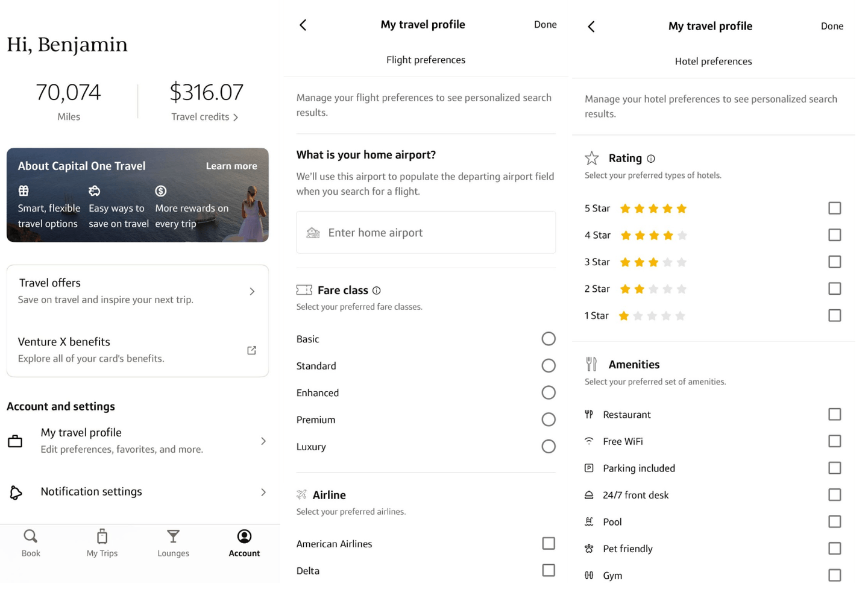
Task: Open Notification settings chevron
Action: click(x=263, y=493)
